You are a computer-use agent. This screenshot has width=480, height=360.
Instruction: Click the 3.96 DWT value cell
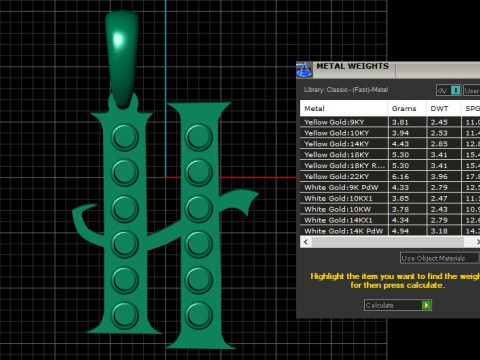(x=444, y=176)
